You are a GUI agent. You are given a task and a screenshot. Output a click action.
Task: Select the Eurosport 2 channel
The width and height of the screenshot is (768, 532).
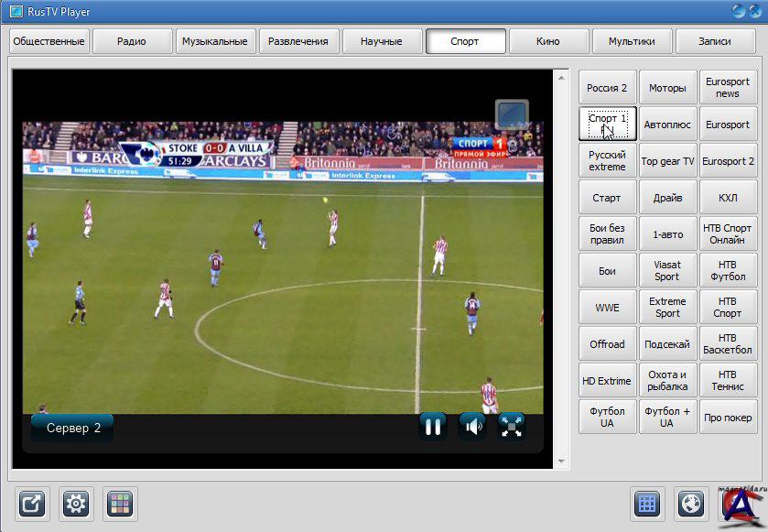coord(728,161)
